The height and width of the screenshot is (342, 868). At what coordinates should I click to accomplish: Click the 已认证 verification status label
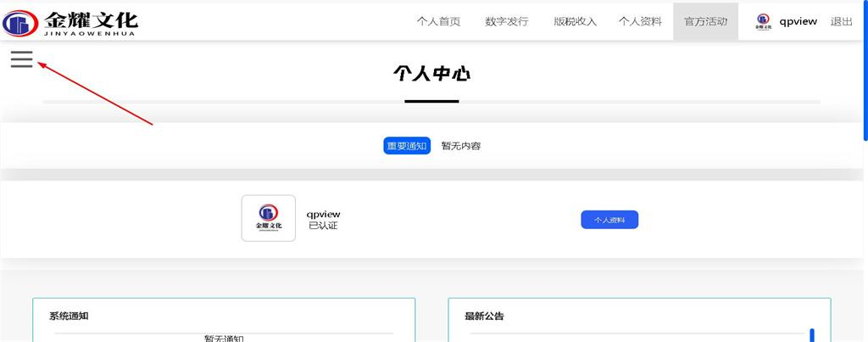(x=322, y=226)
